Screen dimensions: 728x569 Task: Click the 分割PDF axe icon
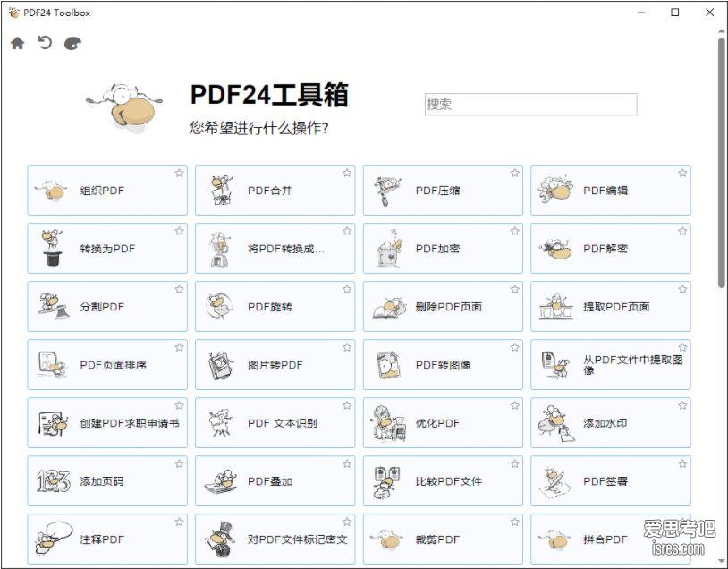pyautogui.click(x=54, y=306)
